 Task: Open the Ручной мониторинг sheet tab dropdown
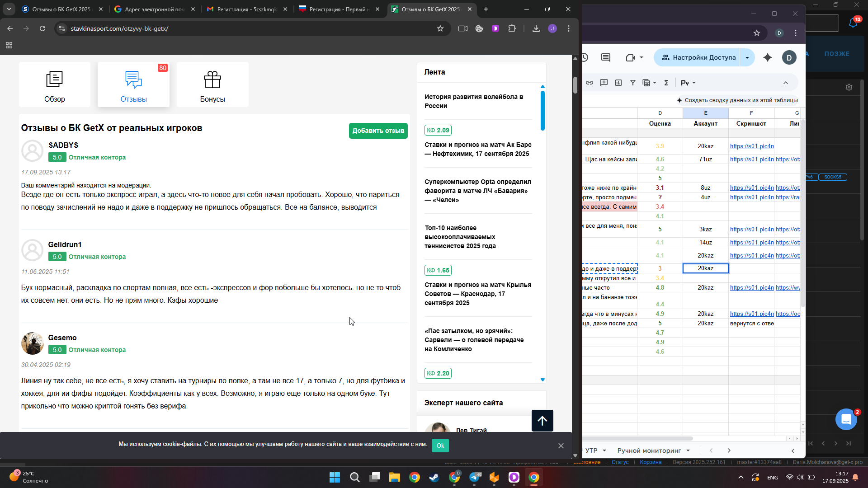click(x=688, y=450)
